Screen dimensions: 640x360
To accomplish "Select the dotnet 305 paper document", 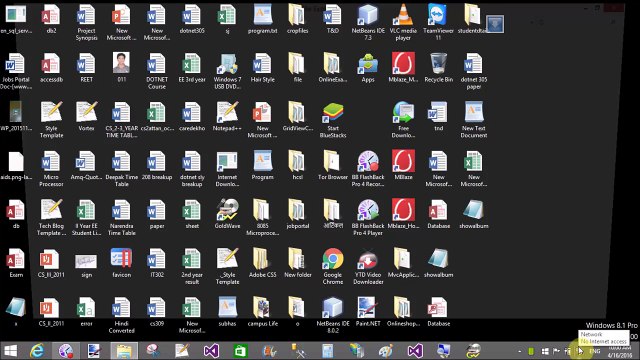I will click(473, 64).
